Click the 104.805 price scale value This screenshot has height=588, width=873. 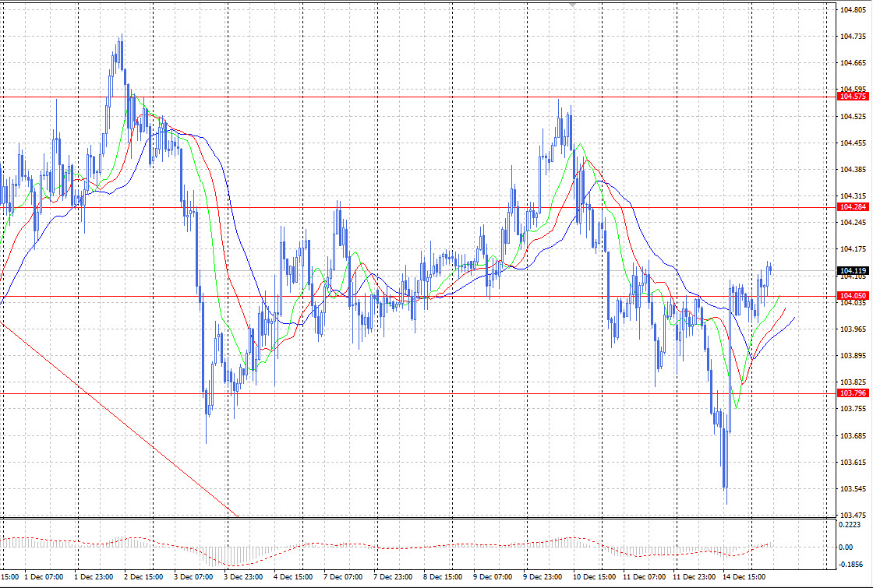coord(853,10)
